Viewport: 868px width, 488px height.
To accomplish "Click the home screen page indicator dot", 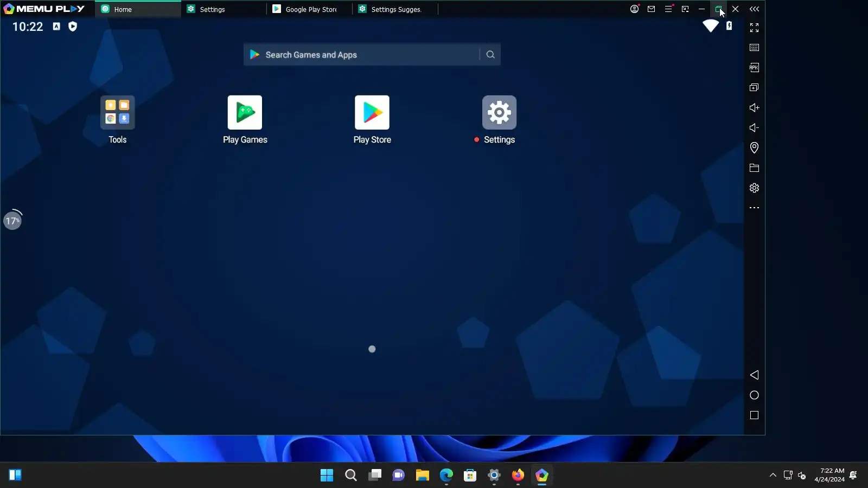I will coord(372,349).
